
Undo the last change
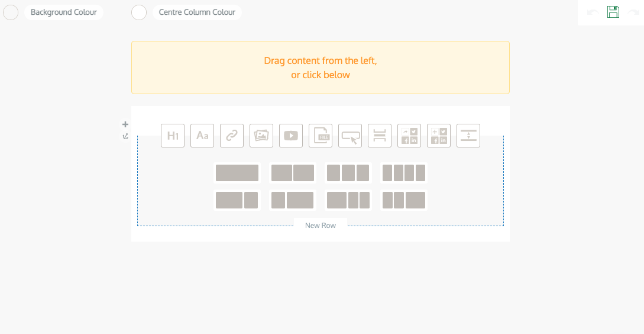593,12
